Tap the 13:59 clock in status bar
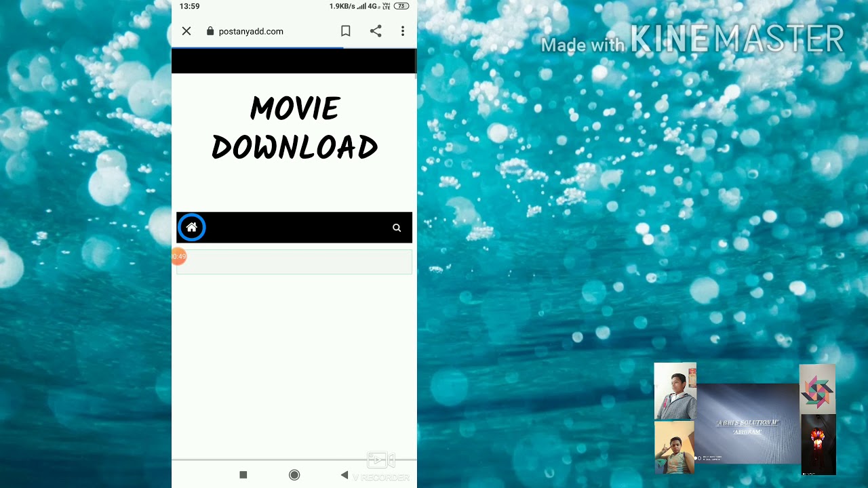868x488 pixels. point(190,6)
